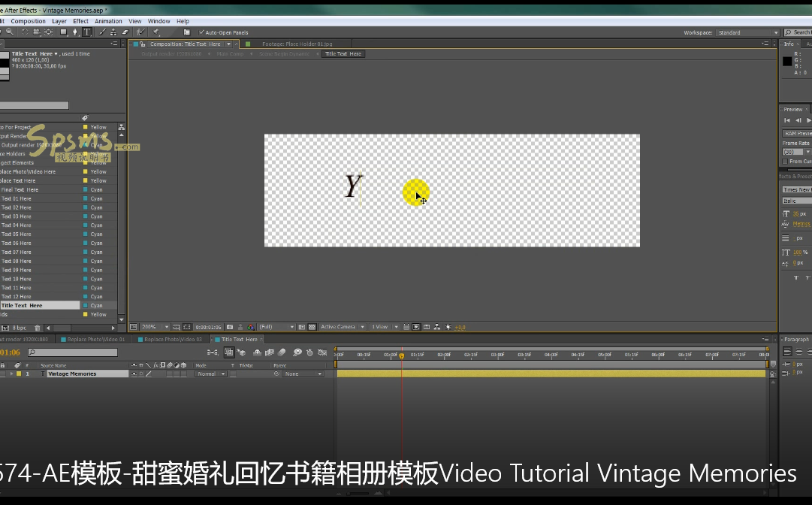Select the Horizontal Type tool
Image resolution: width=812 pixels, height=505 pixels.
(87, 32)
